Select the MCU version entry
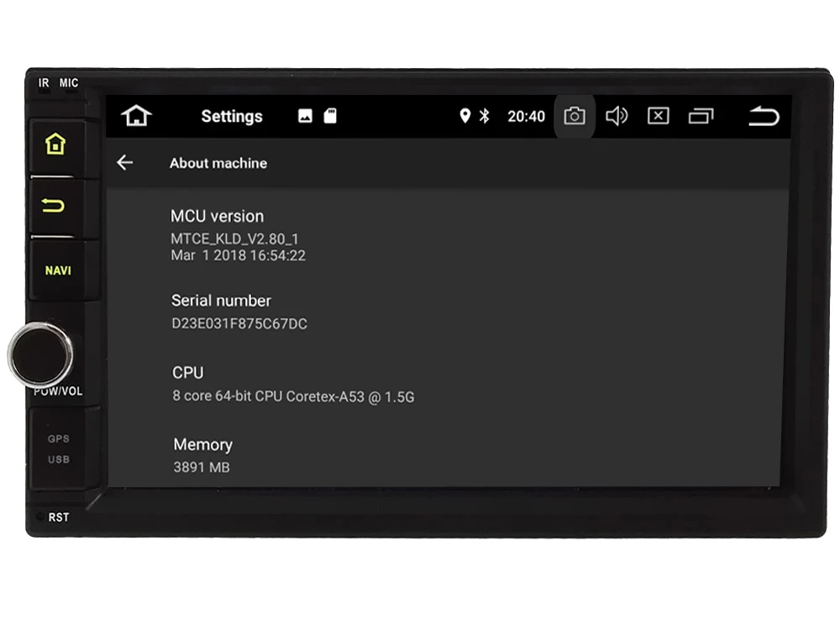 [448, 234]
